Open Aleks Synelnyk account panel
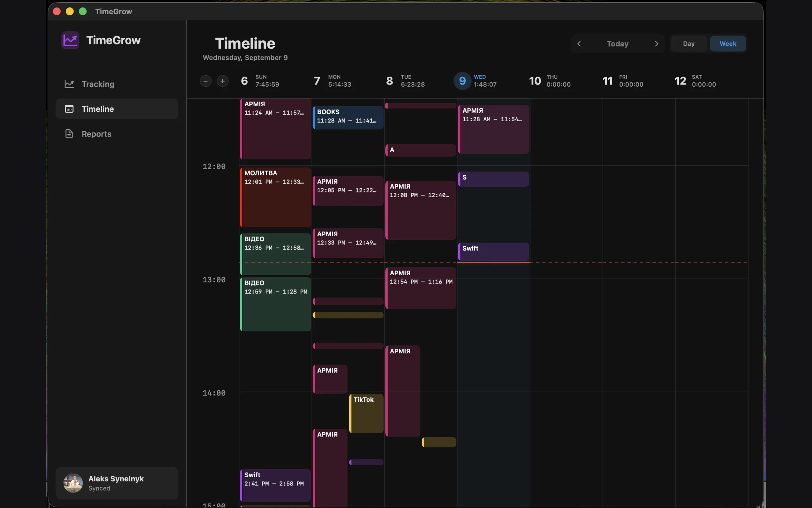The width and height of the screenshot is (812, 508). pos(117,483)
